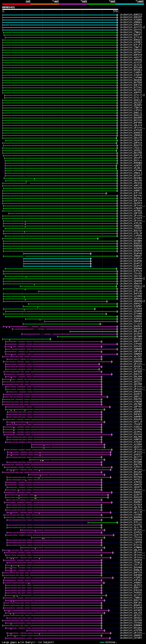This screenshot has width=146, height=644.
Task: Select label UniRef100_B4G0F7
Action: [131, 35]
